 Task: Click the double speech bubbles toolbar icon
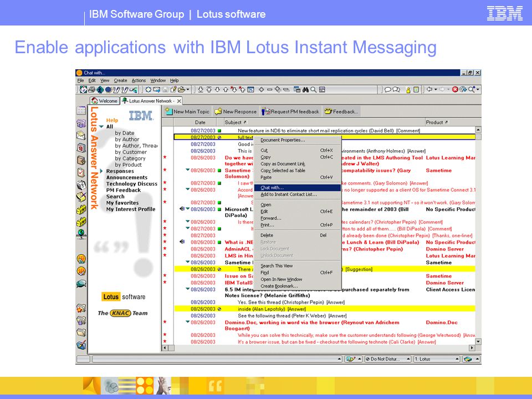396,90
